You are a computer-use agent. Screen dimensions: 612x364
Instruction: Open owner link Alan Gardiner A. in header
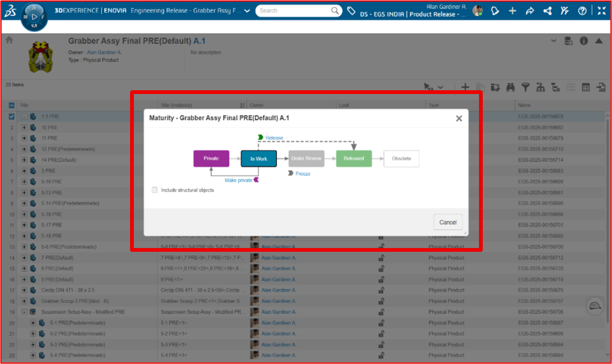[104, 53]
